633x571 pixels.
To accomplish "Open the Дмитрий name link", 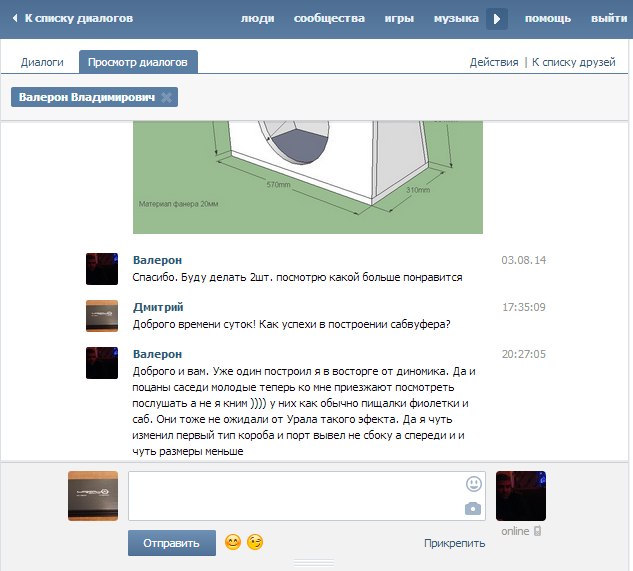I will tap(158, 307).
